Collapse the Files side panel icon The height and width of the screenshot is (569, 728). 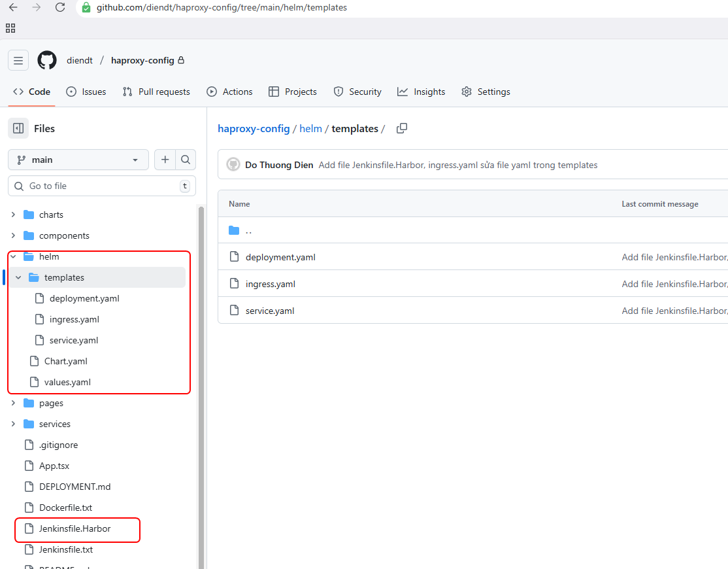[x=18, y=129]
